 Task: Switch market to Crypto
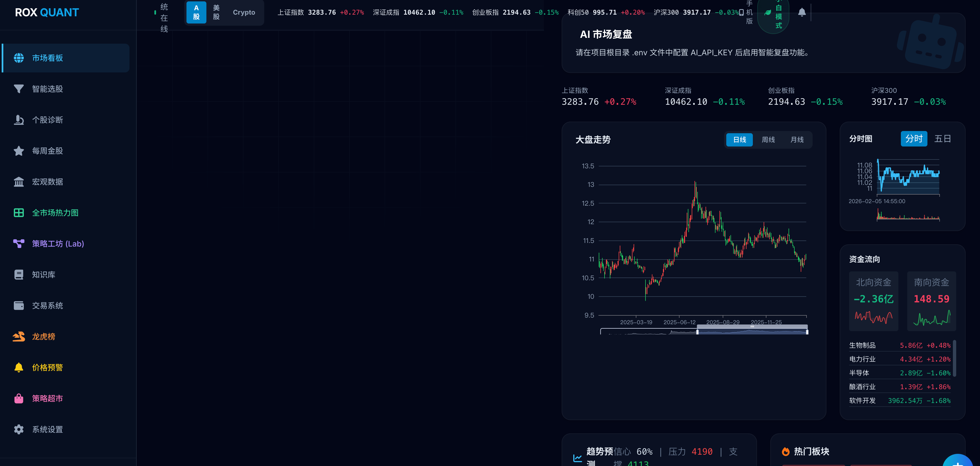coord(244,12)
